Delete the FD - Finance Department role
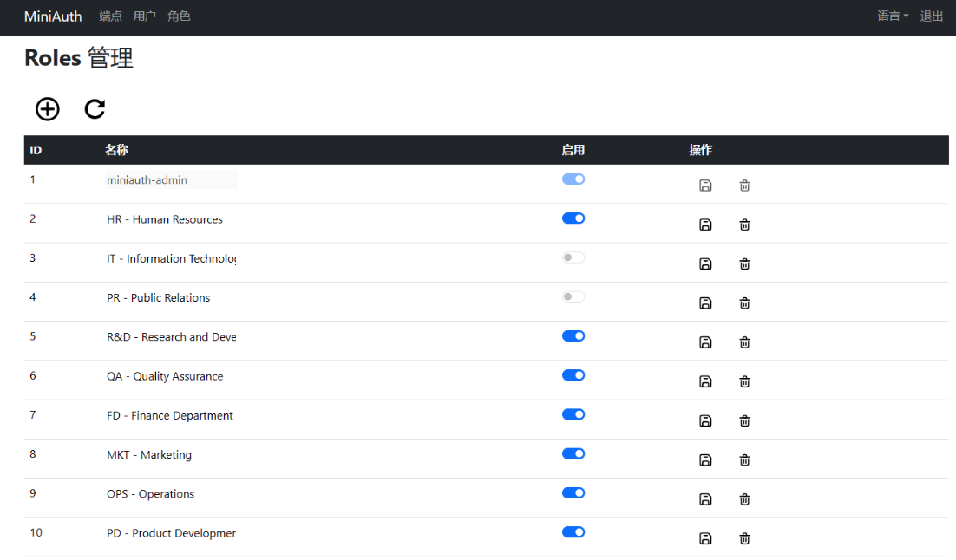Viewport: 956px width, 560px height. coord(744,420)
